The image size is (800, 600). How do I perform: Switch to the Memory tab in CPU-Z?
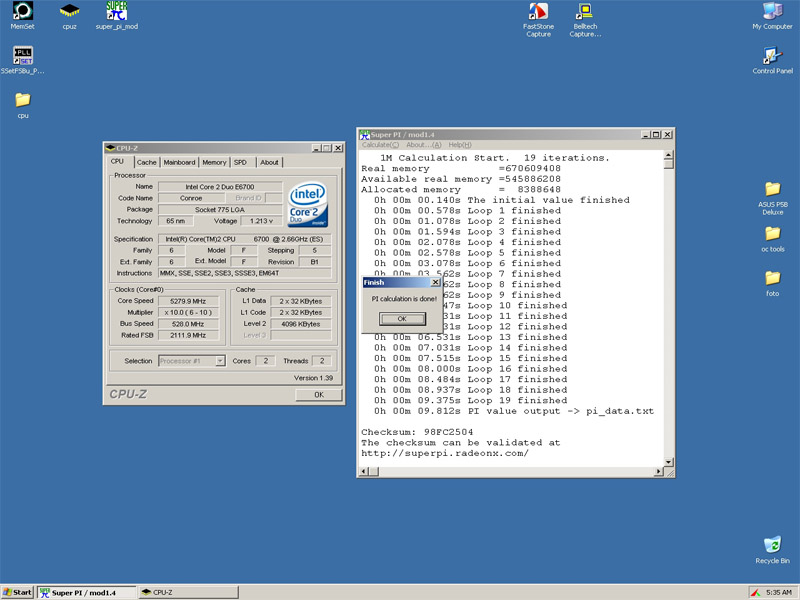coord(214,162)
